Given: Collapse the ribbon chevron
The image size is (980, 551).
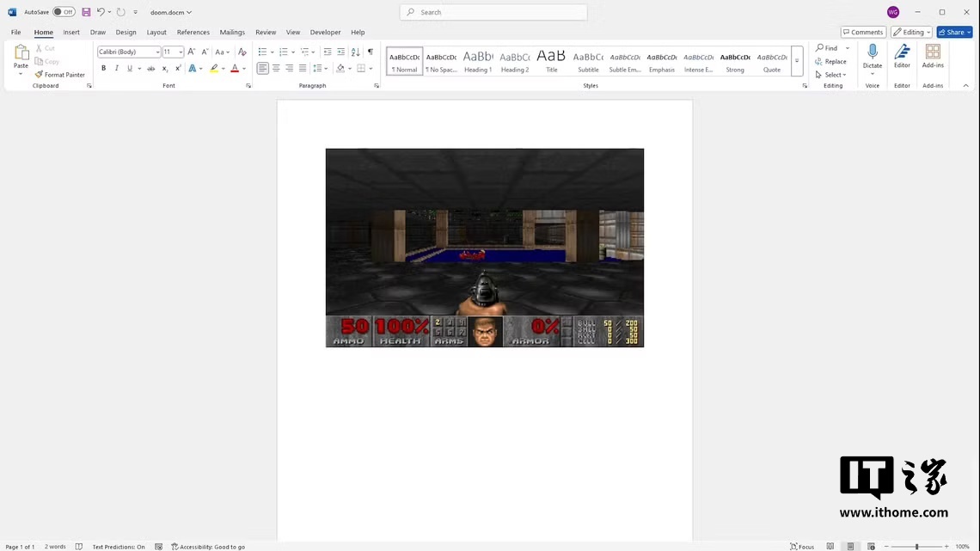Looking at the screenshot, I should pyautogui.click(x=965, y=86).
